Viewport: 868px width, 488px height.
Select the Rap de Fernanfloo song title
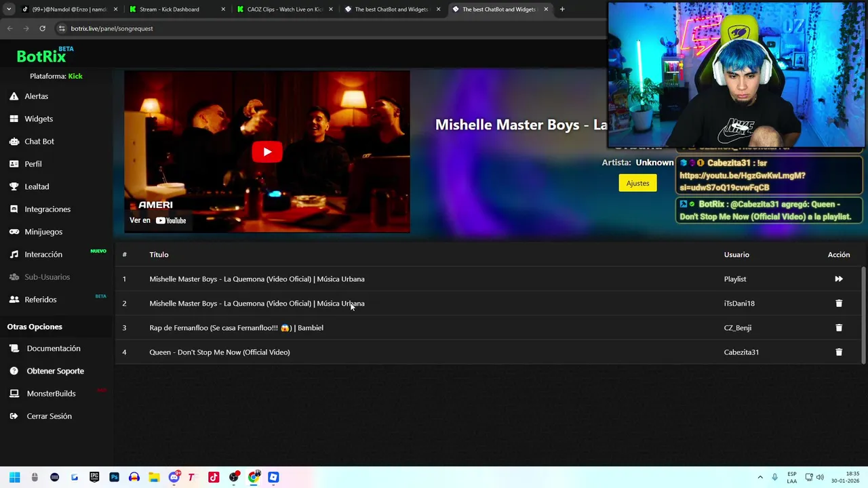tap(236, 327)
